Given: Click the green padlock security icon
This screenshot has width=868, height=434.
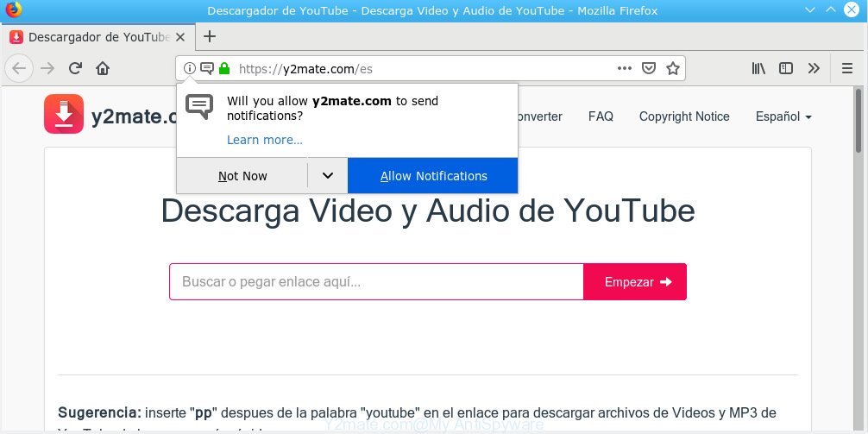Looking at the screenshot, I should [x=224, y=68].
